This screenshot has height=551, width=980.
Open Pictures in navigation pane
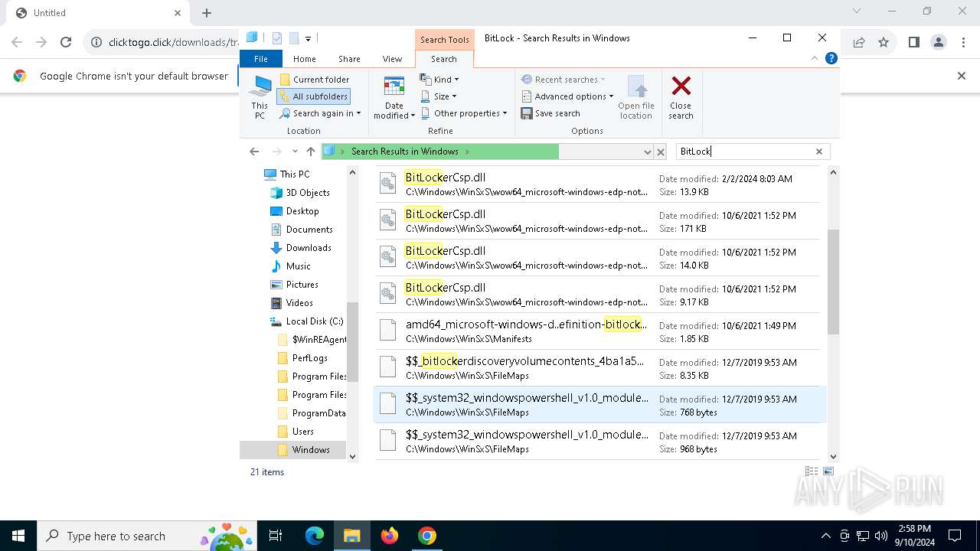(x=302, y=285)
